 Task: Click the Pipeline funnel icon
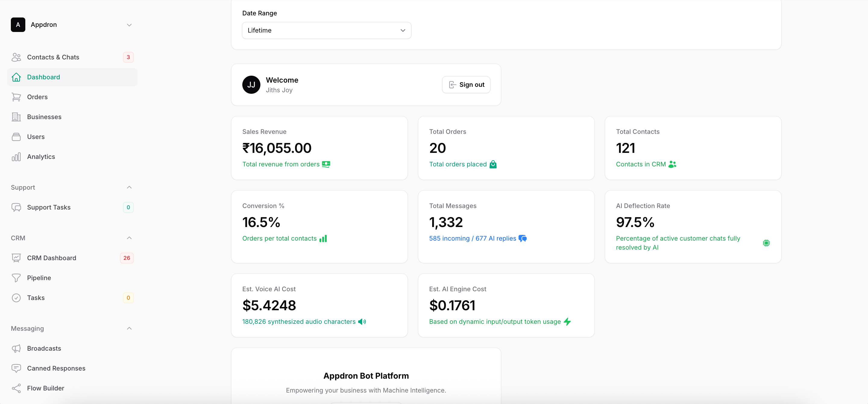[x=16, y=278]
